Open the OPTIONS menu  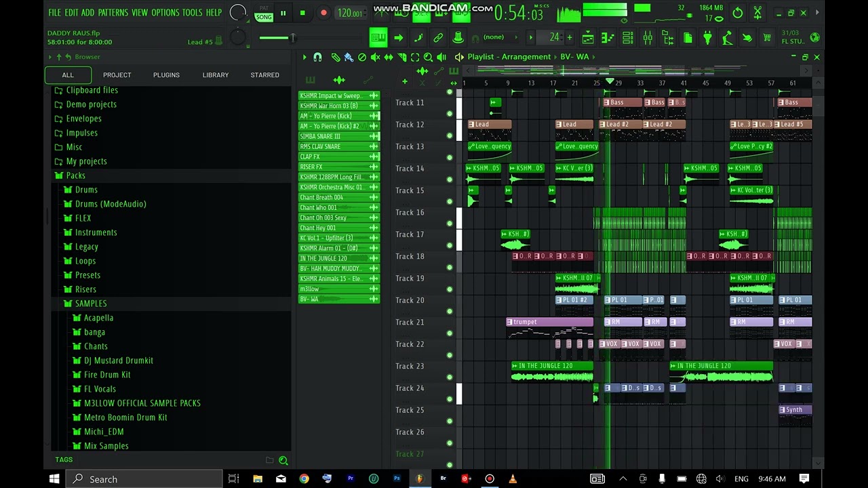coord(165,13)
